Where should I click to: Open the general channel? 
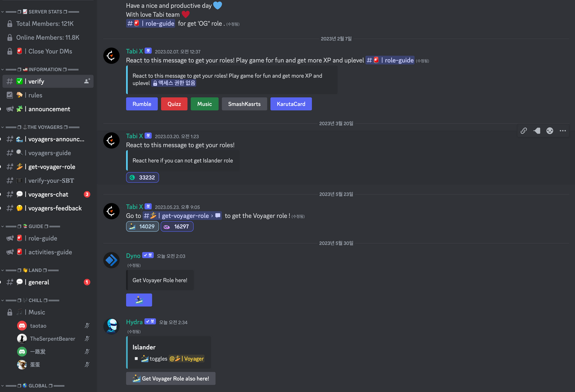tap(48, 282)
